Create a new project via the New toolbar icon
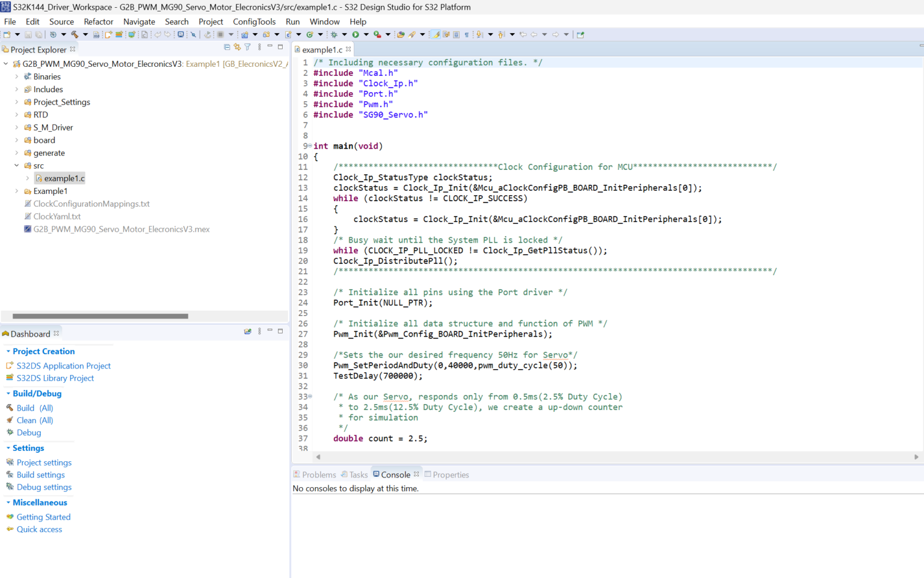Screen dimensions: 924x578 [x=6, y=34]
